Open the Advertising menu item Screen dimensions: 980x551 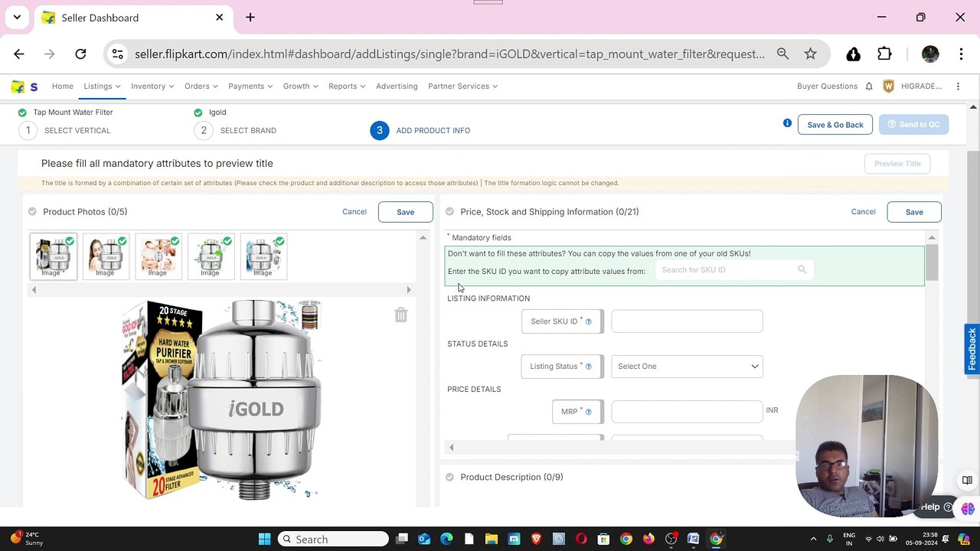pos(397,86)
